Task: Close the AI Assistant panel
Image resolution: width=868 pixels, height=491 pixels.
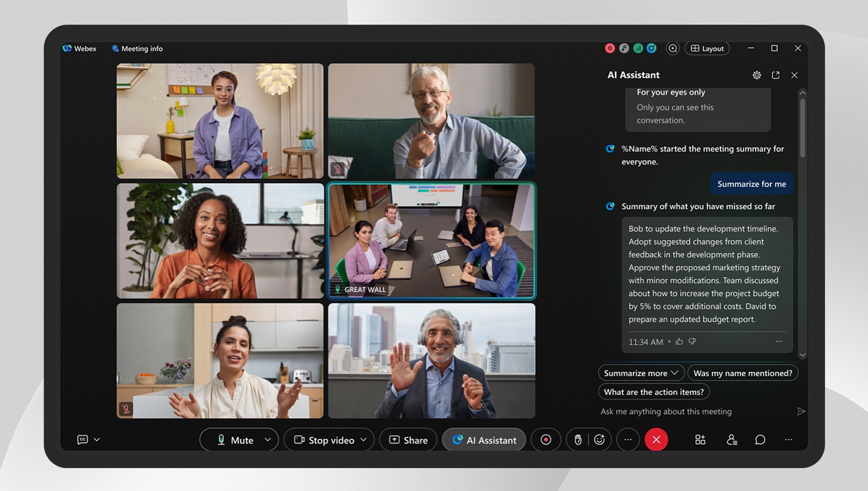Action: click(x=794, y=75)
